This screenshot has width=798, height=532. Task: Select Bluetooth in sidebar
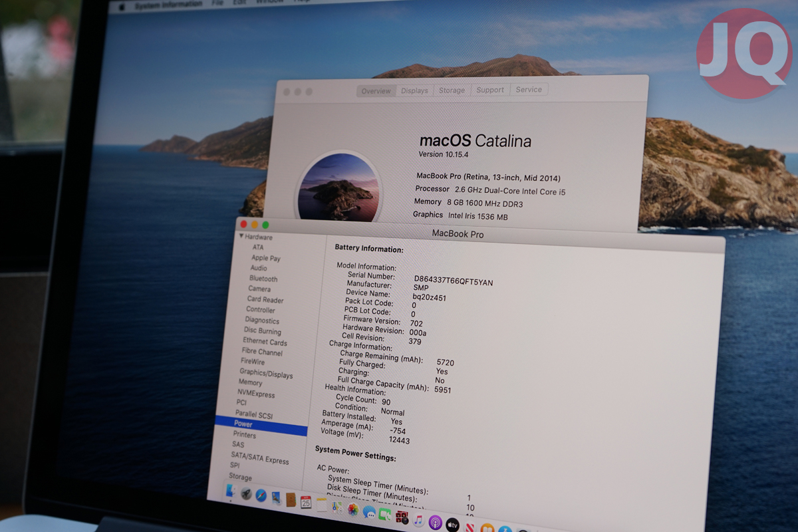[263, 279]
